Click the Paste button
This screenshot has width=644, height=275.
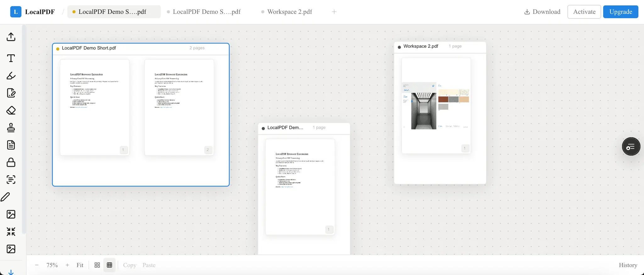[x=149, y=265]
